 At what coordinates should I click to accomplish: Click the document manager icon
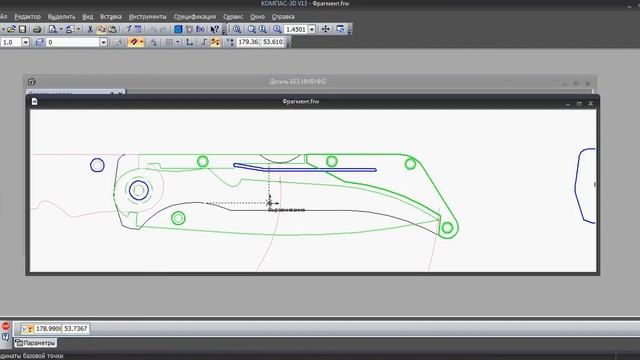[70, 29]
